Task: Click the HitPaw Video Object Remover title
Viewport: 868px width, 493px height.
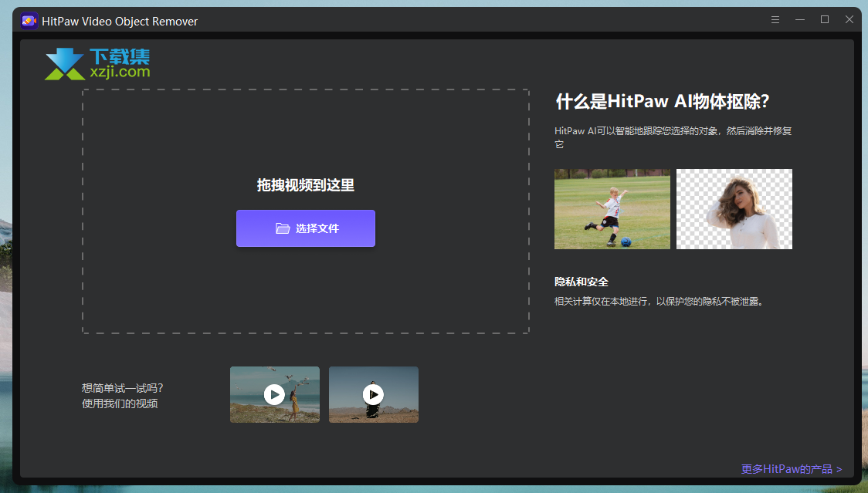Action: pos(120,21)
